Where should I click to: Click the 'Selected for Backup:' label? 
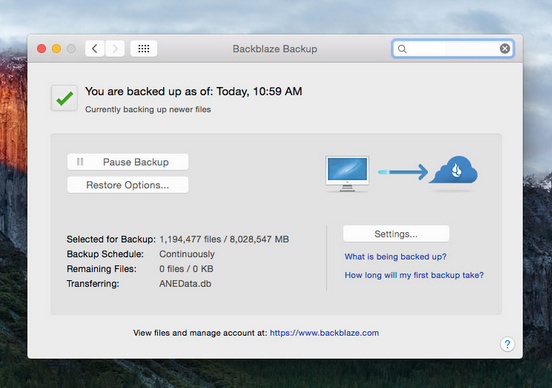pyautogui.click(x=111, y=239)
